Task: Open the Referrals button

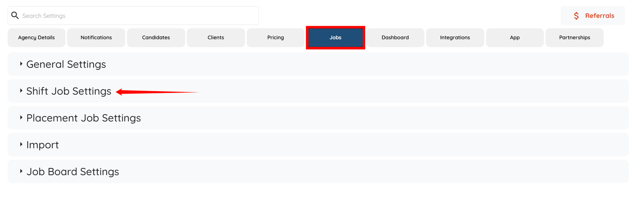Action: pos(593,16)
